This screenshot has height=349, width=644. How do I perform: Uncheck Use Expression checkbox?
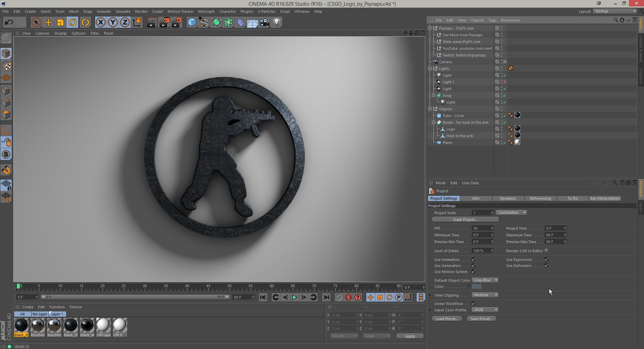point(546,260)
